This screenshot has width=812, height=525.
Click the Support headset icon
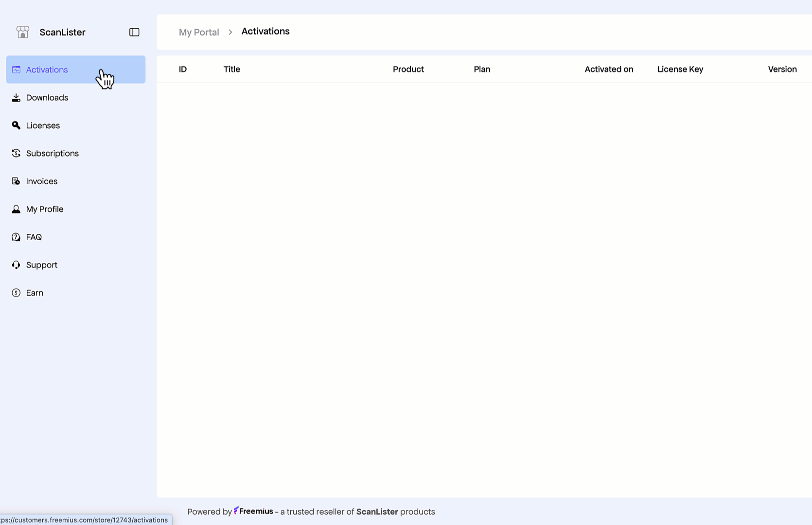tap(16, 265)
